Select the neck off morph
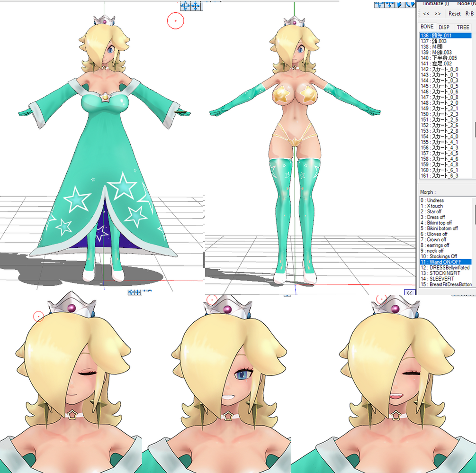This screenshot has height=473, width=476. pyautogui.click(x=445, y=251)
